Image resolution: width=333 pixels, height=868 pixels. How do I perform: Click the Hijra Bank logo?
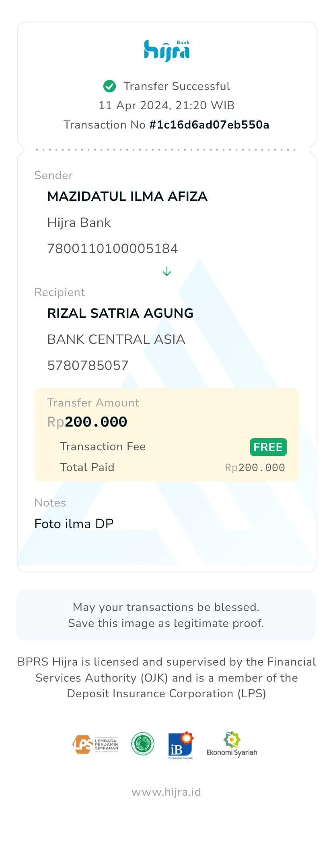(x=166, y=51)
